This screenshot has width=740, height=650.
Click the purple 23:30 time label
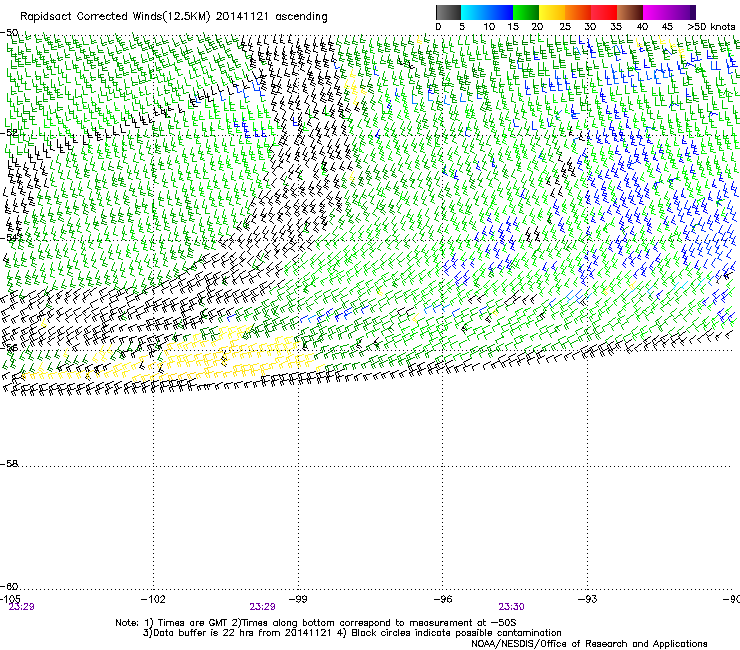[512, 607]
